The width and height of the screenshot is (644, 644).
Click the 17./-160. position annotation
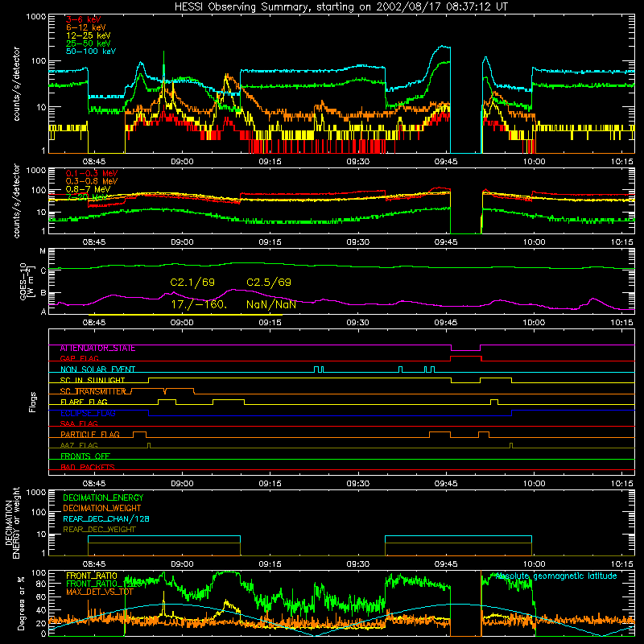[x=199, y=304]
